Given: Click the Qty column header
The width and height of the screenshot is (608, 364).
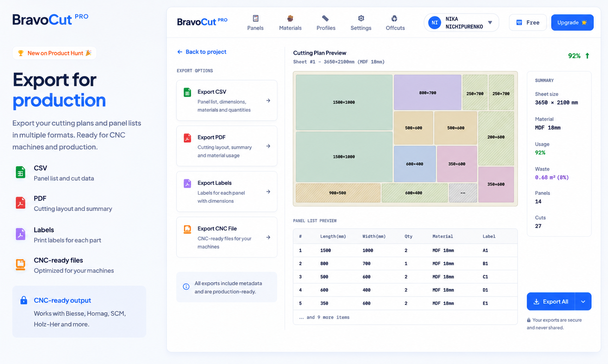Looking at the screenshot, I should [x=408, y=236].
